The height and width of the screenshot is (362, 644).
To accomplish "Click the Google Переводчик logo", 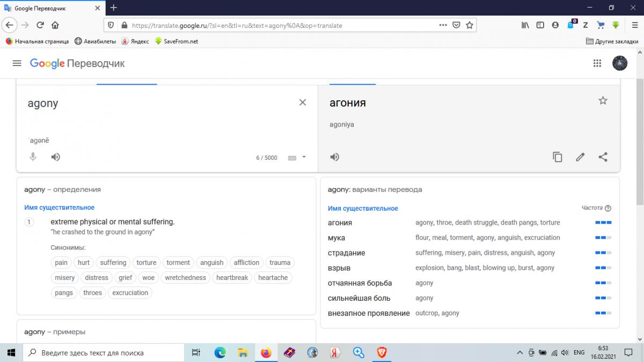I will [x=77, y=63].
